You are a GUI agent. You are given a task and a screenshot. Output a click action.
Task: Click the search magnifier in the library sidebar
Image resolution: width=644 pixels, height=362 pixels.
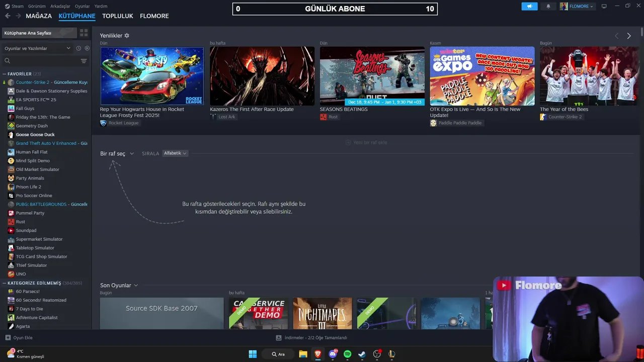[7, 61]
